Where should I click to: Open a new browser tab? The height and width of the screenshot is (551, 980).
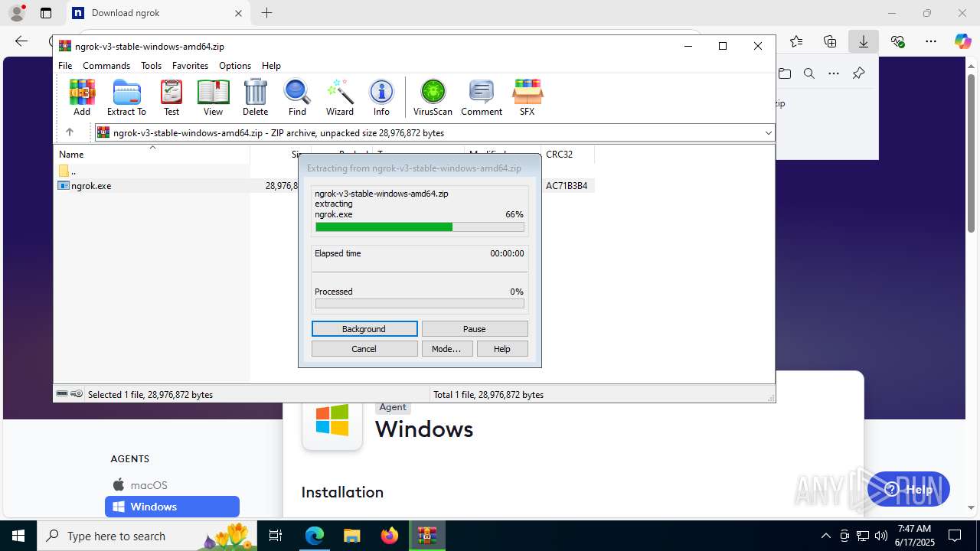pyautogui.click(x=266, y=13)
